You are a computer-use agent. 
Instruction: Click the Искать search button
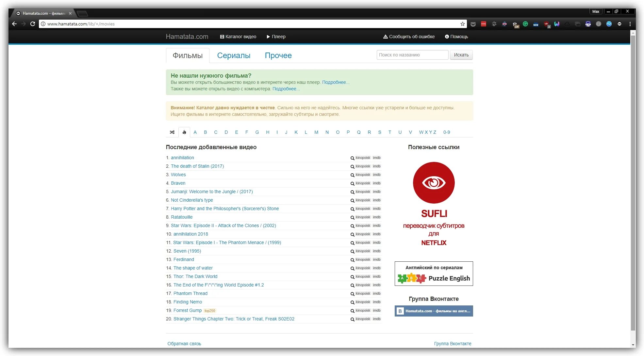click(x=461, y=55)
